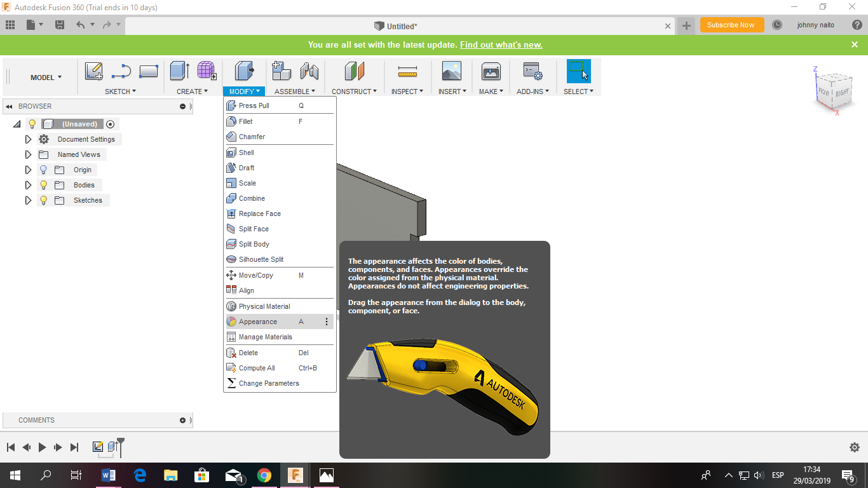The width and height of the screenshot is (868, 488).
Task: Select the Rectangle sketch tool icon
Action: pos(148,71)
